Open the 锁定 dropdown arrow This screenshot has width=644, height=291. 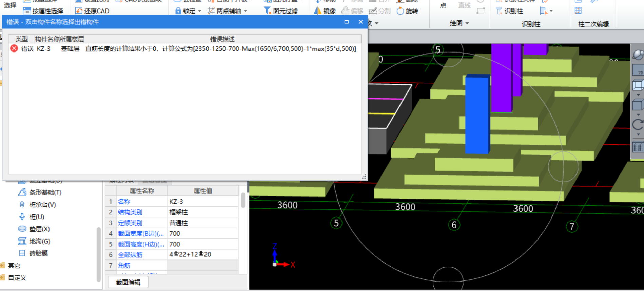click(200, 11)
